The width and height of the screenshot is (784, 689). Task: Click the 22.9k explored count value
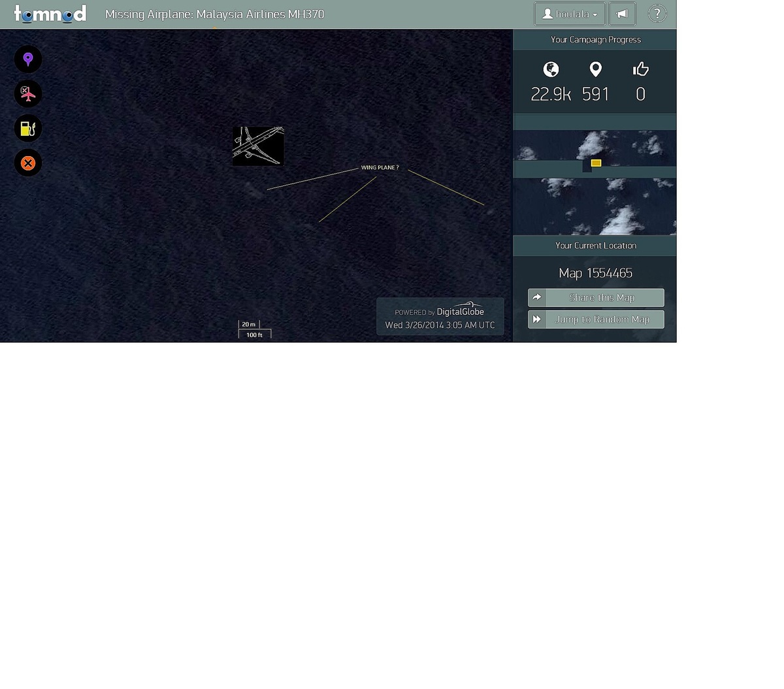(x=551, y=95)
